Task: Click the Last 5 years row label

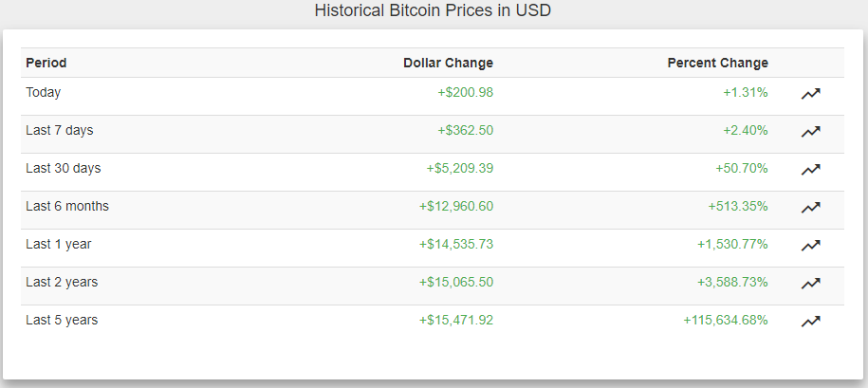Action: [x=62, y=320]
